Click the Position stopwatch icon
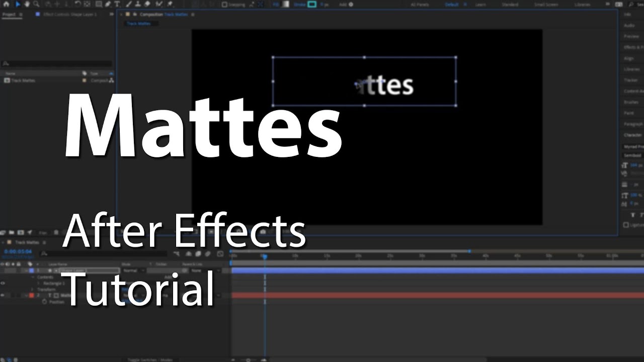This screenshot has width=644, height=362. (x=44, y=302)
